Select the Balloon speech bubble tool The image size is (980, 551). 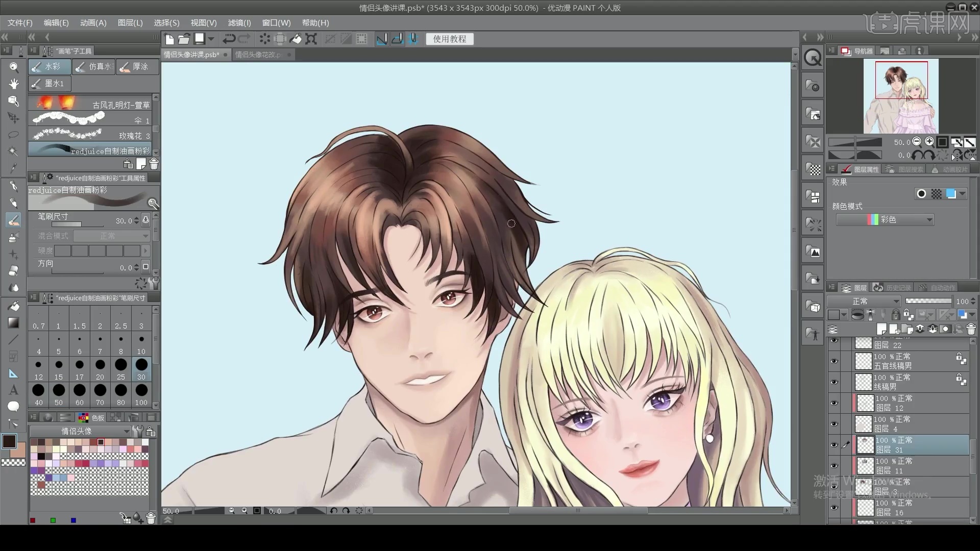14,407
